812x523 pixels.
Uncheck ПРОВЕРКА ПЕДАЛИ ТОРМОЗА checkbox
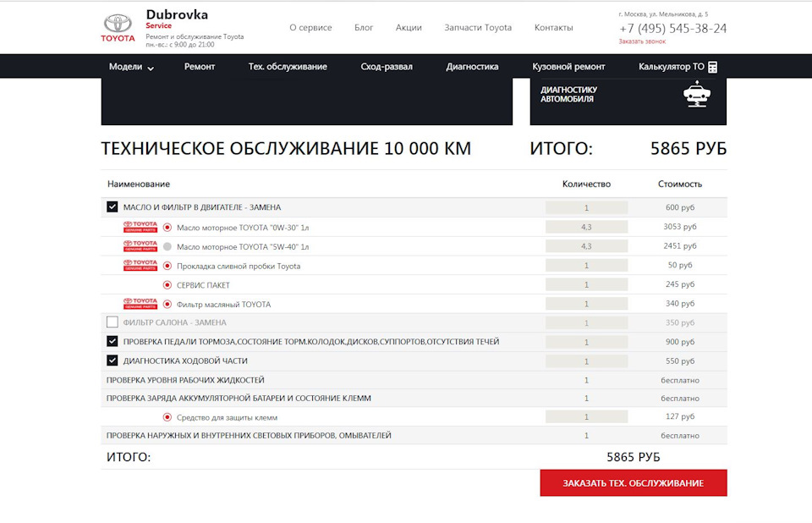[x=112, y=341]
